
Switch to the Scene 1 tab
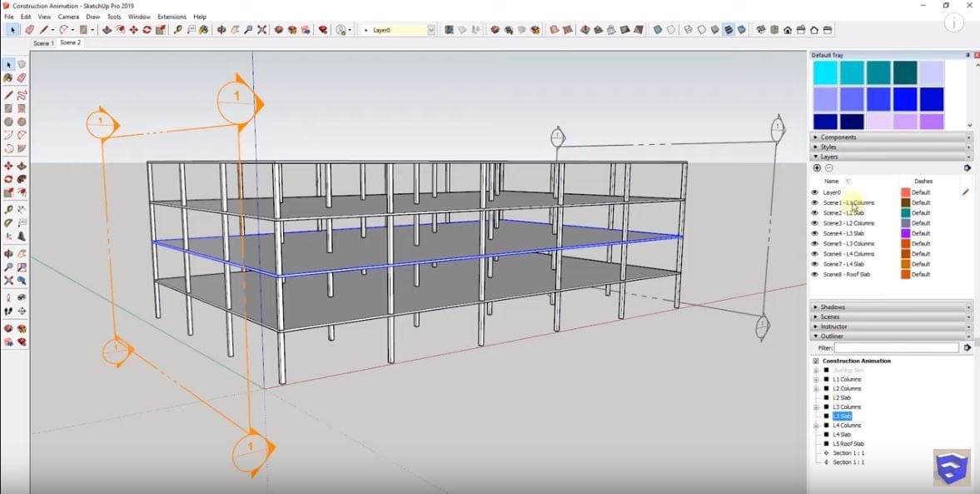pos(42,43)
